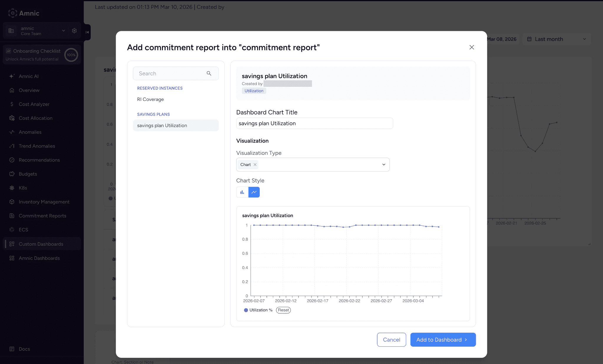Open the workspace settings gear icon
Screen dimensions: 603x364
point(74,31)
